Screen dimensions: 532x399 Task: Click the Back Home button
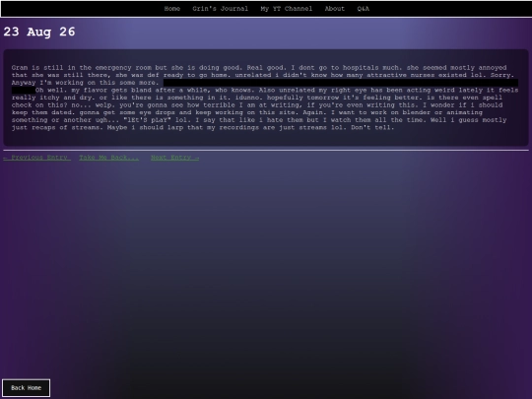coord(27,388)
